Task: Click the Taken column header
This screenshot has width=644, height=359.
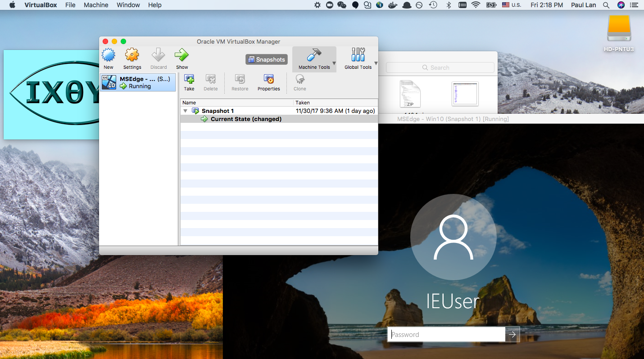Action: tap(336, 103)
